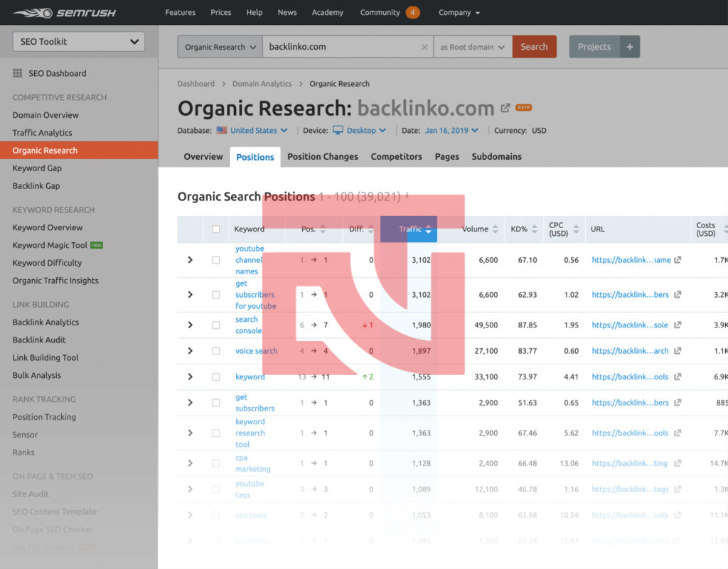This screenshot has height=569, width=728.
Task: Open external link icon for keyword research tool URL
Action: [x=678, y=433]
